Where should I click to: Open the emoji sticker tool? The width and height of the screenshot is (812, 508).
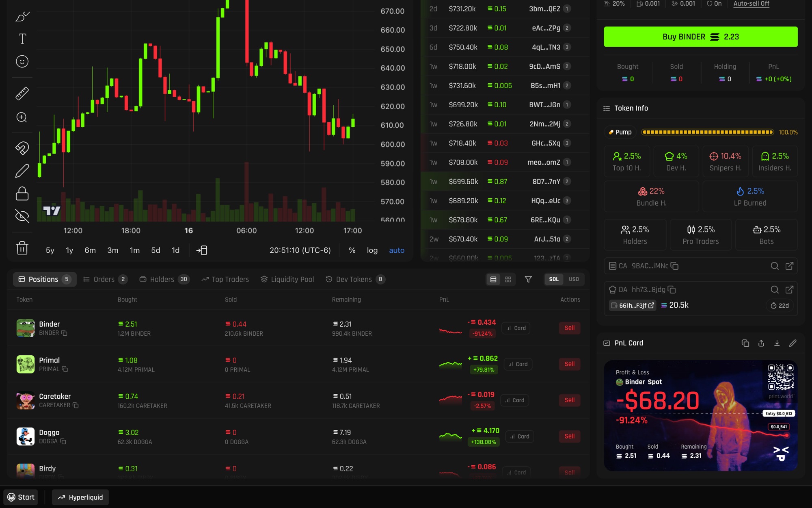click(x=22, y=61)
